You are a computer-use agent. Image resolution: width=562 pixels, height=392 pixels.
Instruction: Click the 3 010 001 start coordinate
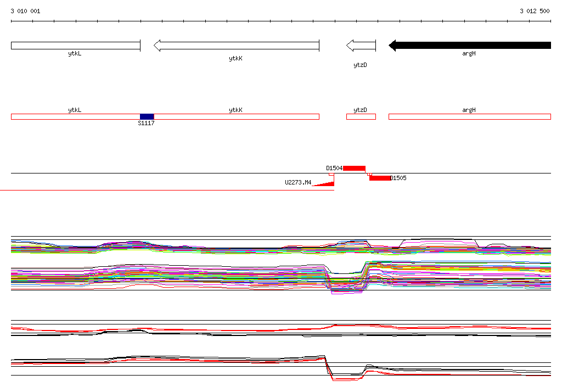coord(25,11)
